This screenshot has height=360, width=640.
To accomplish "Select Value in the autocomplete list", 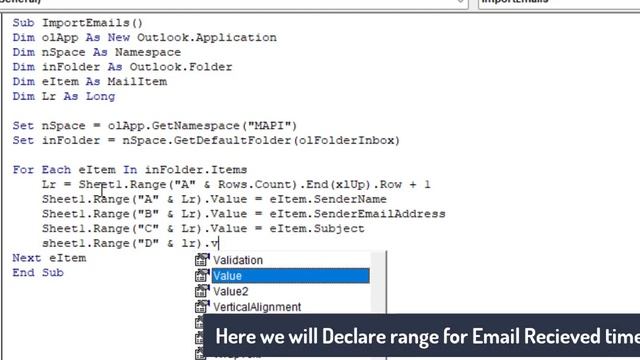I will pyautogui.click(x=290, y=276).
